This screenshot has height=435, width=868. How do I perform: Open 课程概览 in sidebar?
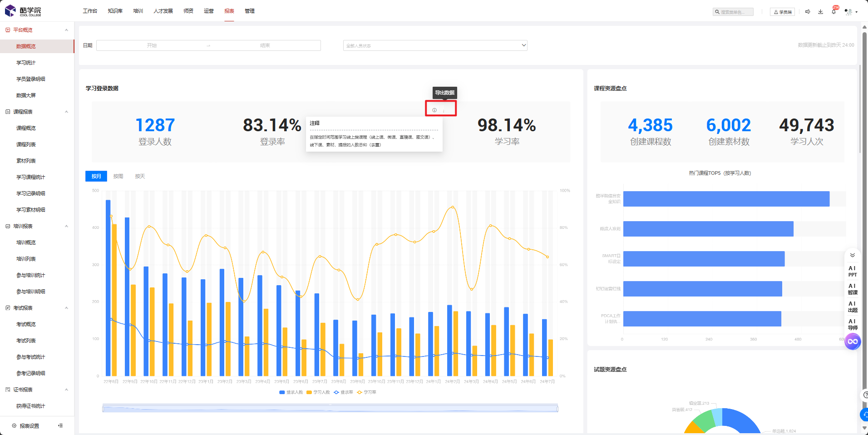[26, 128]
